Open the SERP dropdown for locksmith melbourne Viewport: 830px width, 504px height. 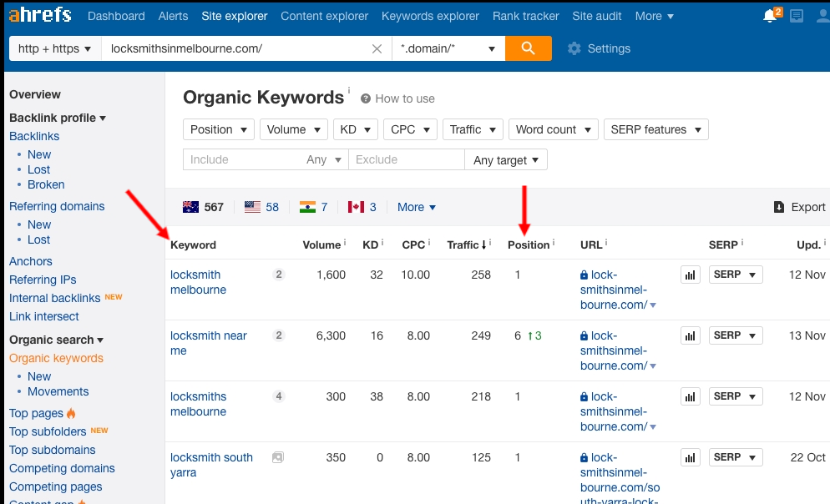click(736, 275)
